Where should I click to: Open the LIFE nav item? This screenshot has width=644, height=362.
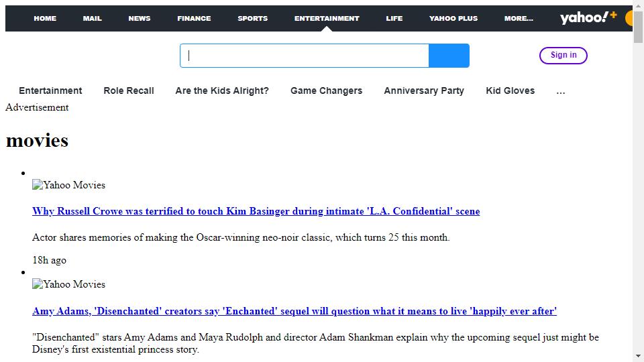394,19
